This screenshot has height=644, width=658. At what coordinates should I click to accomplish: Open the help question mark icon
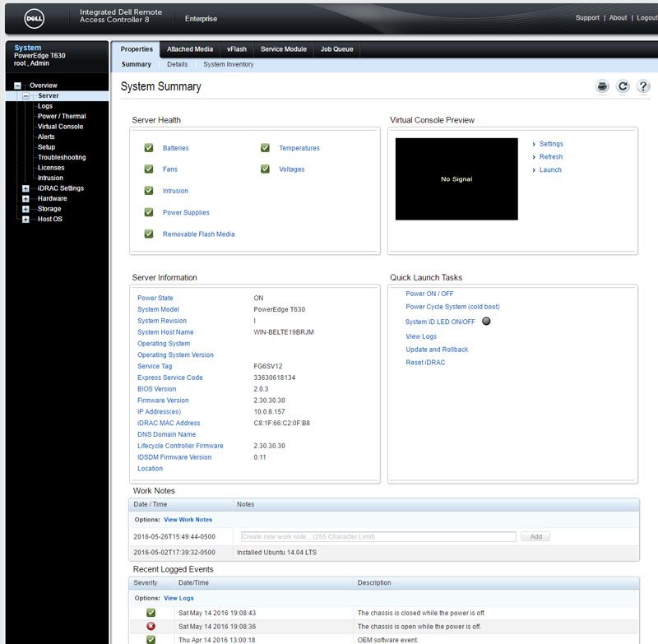[643, 86]
